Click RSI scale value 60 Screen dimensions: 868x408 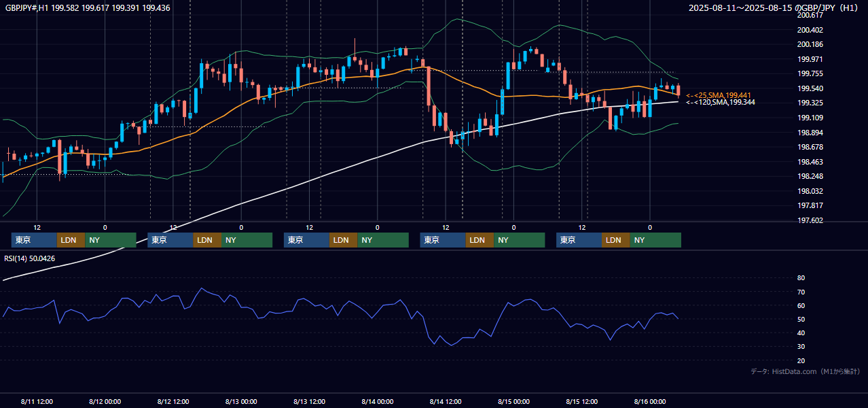801,305
